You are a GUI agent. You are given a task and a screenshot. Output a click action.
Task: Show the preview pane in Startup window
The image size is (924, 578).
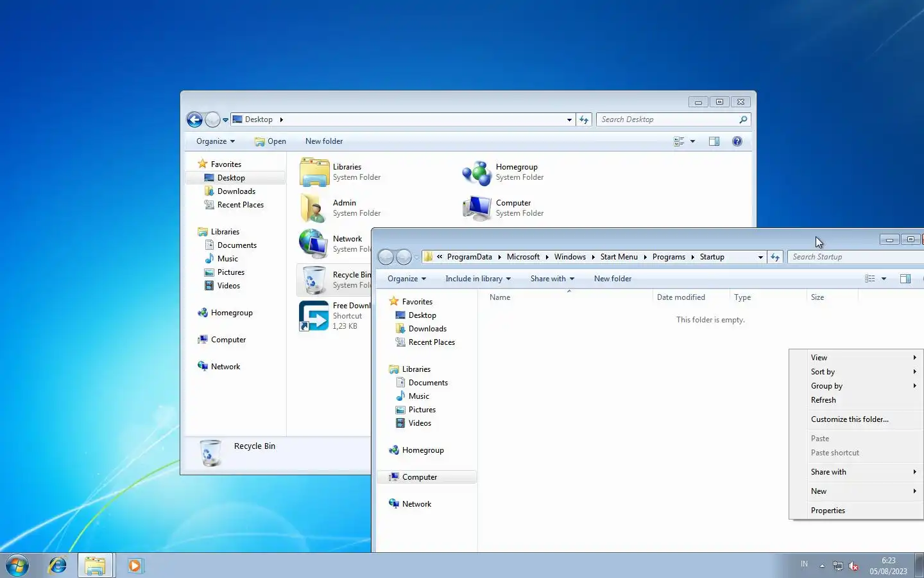coord(905,279)
